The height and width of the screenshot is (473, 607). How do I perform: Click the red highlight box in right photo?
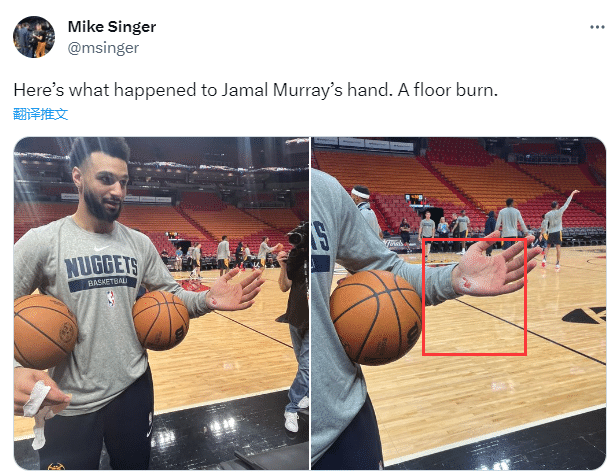tap(474, 296)
